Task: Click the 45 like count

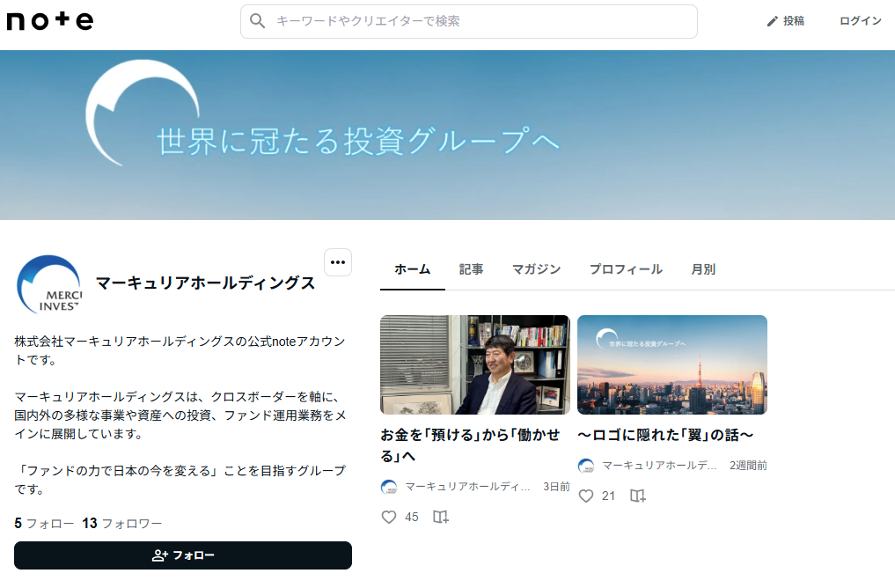Action: (x=412, y=518)
